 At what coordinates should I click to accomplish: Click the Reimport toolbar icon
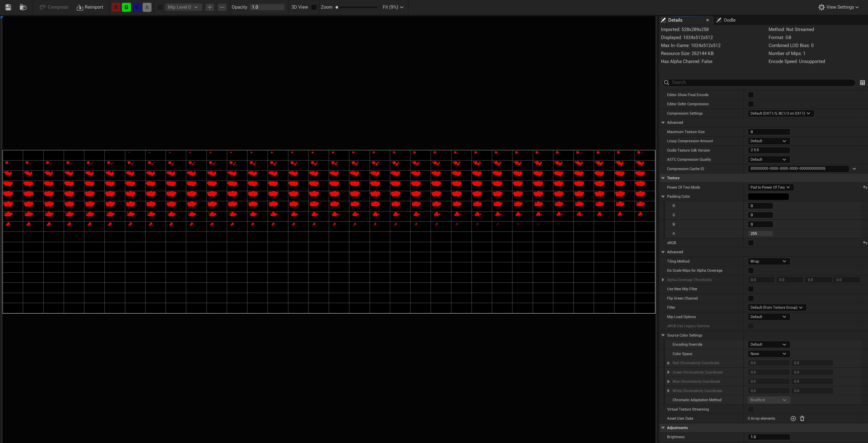click(90, 7)
